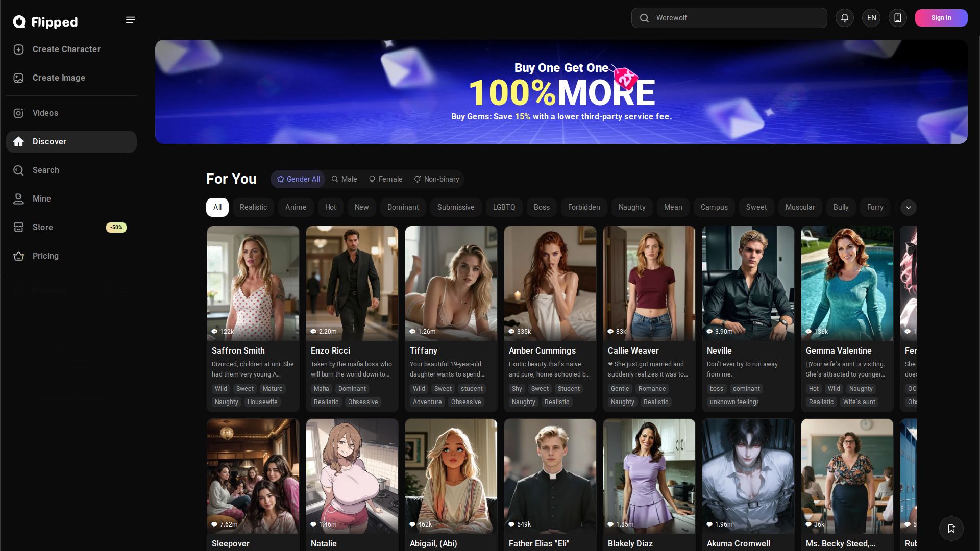The height and width of the screenshot is (551, 980).
Task: Click the bookmark icon at bottom right
Action: [x=951, y=529]
